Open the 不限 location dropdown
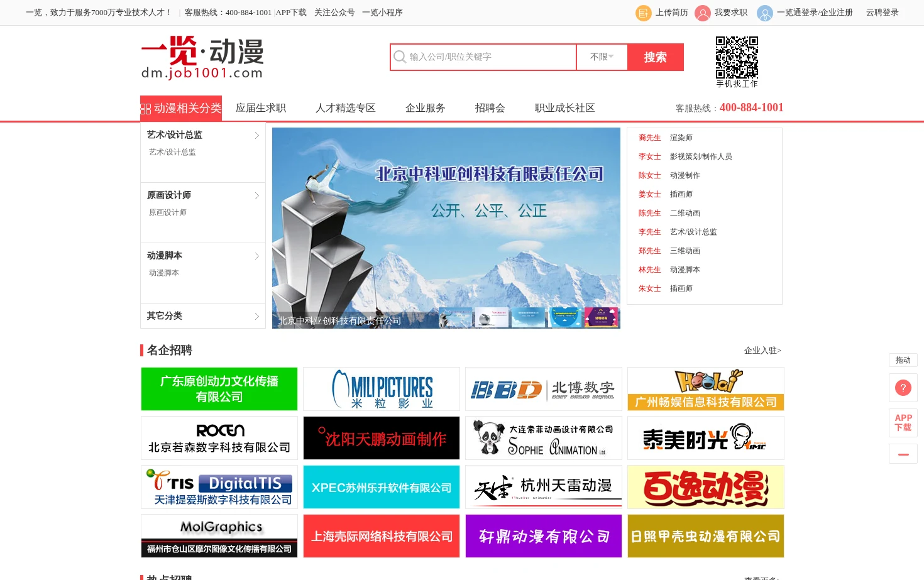The width and height of the screenshot is (924, 580). [602, 57]
